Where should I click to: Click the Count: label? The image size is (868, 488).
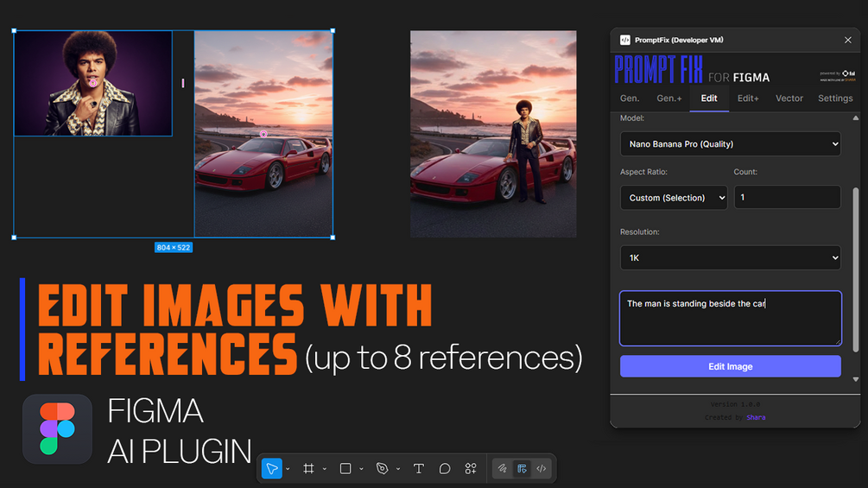745,172
